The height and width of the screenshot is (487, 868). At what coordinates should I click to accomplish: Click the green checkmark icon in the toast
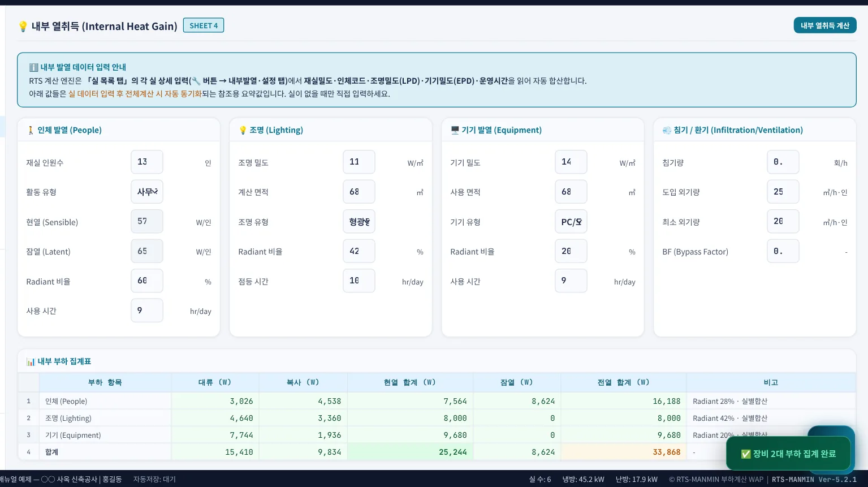point(746,454)
